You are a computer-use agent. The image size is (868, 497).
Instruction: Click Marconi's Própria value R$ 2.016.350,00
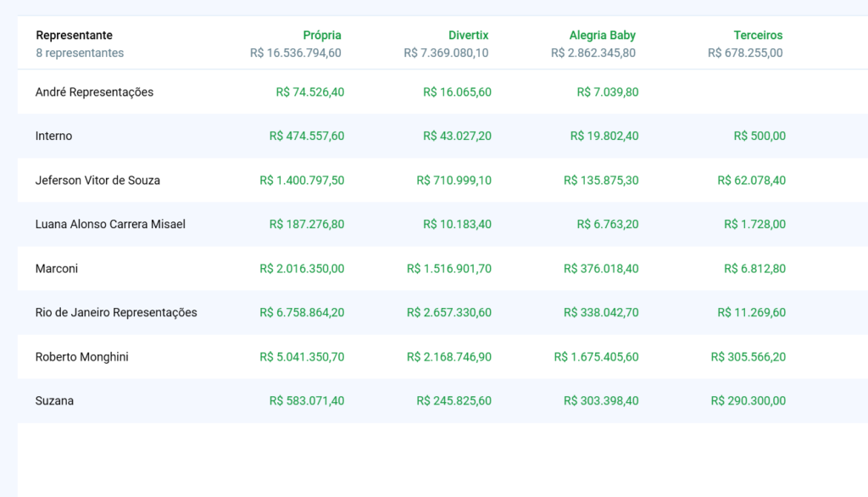(x=303, y=269)
